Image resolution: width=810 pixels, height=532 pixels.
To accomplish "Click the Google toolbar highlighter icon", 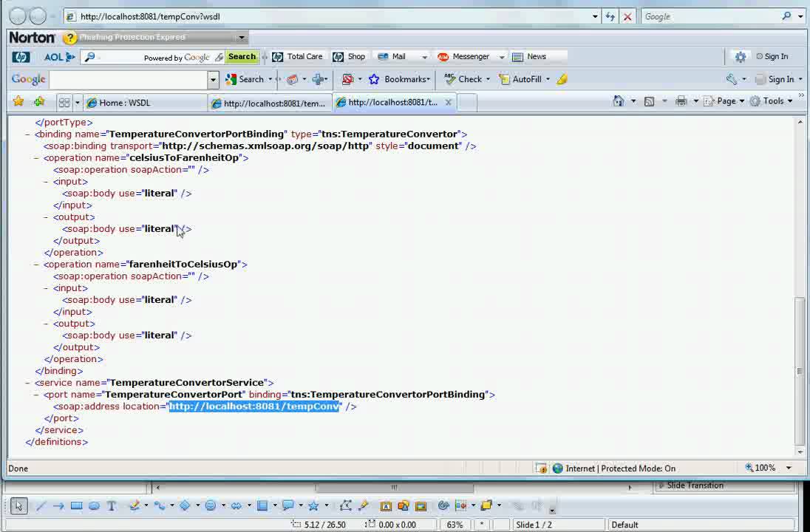I will (562, 79).
